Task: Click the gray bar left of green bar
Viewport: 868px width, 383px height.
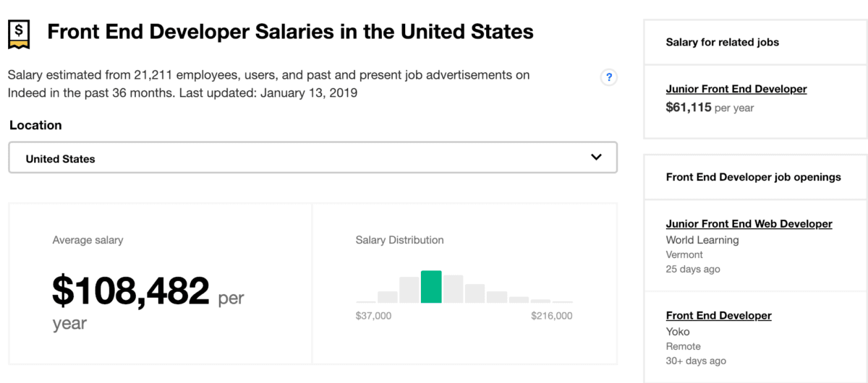Action: [409, 289]
